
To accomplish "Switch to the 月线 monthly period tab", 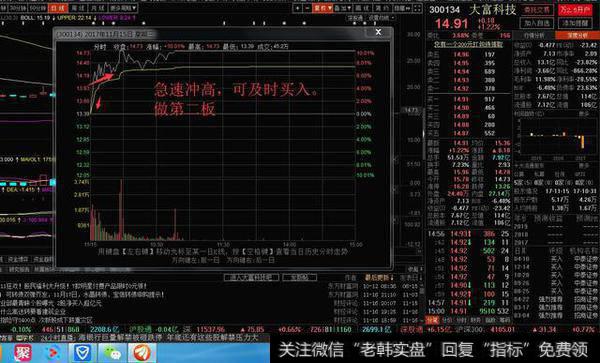I will point(98,8).
